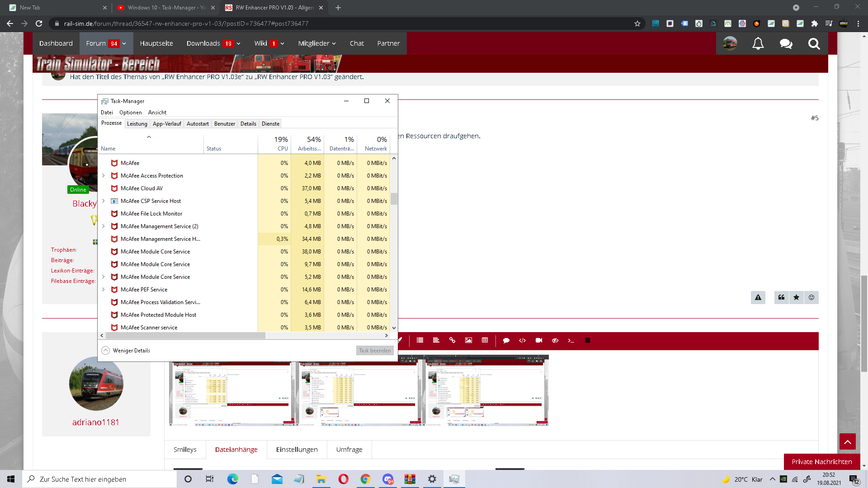This screenshot has height=488, width=868.
Task: Click the code tag icon in editor toolbar
Action: click(522, 340)
